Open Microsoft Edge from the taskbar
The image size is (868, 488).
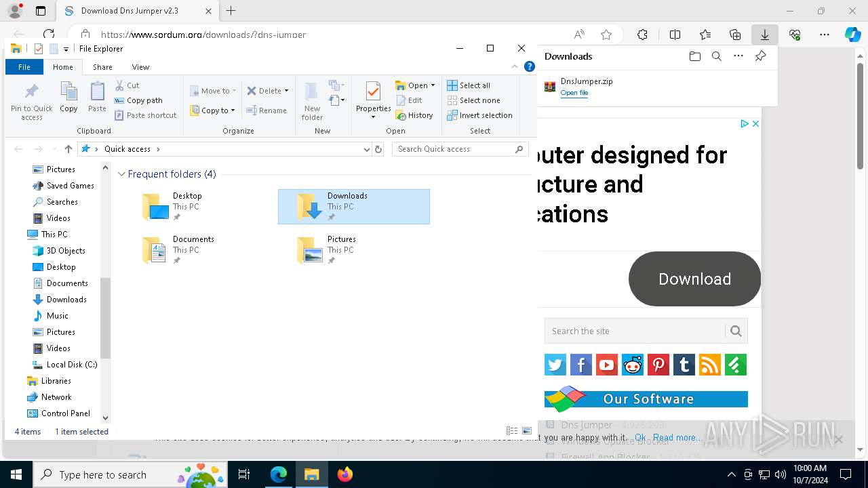coord(279,474)
